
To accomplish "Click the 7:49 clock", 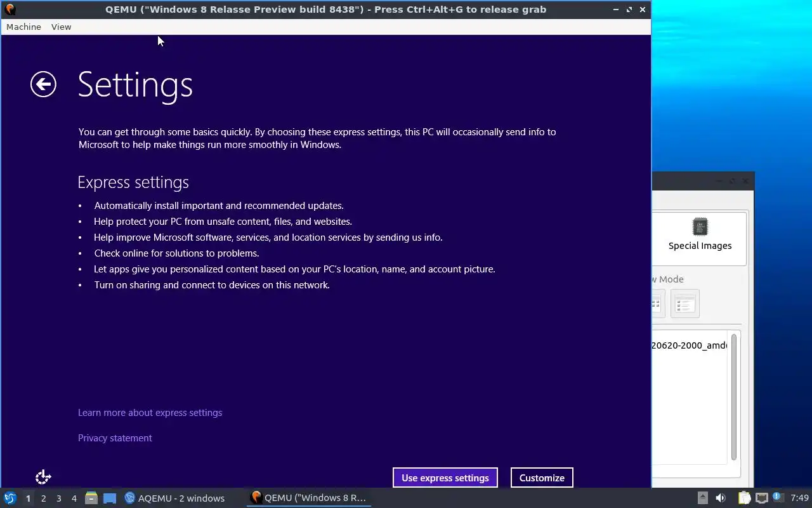I will point(799,498).
